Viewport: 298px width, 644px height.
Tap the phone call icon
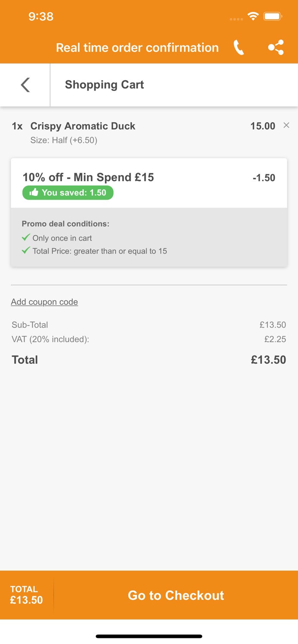pos(239,48)
